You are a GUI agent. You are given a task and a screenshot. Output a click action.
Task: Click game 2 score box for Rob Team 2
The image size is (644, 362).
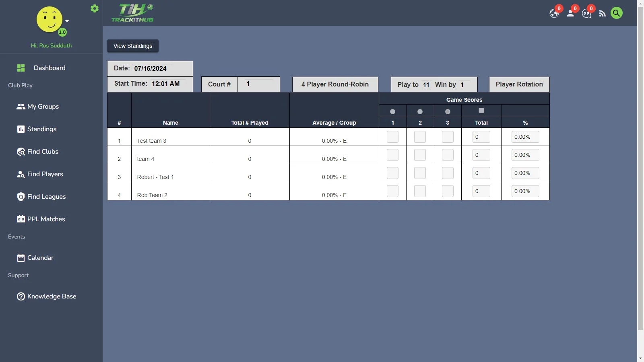pos(420,191)
